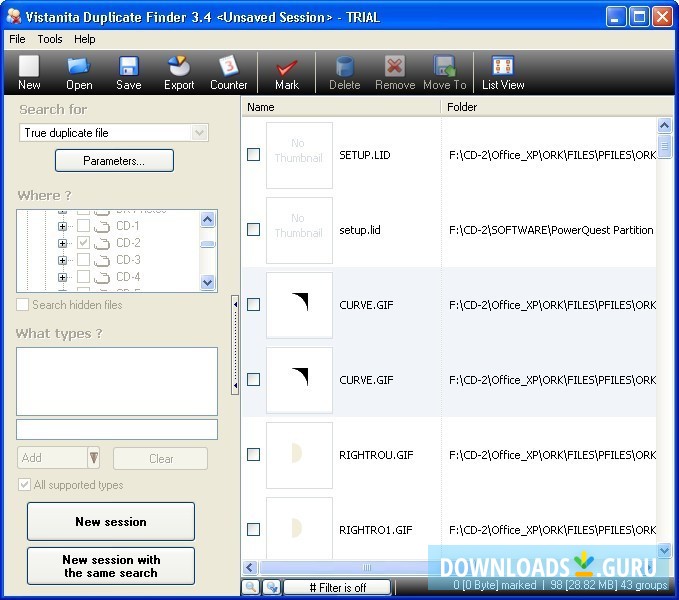Check the CD-1 folder checkbox

pyautogui.click(x=83, y=226)
